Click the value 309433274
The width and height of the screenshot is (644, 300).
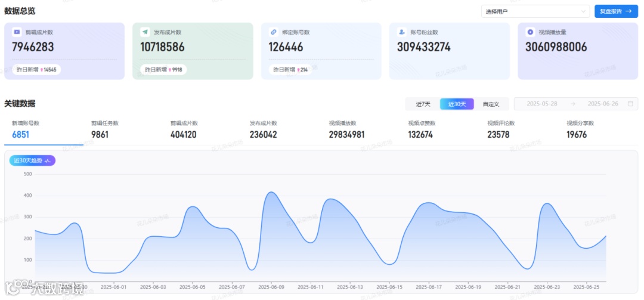tap(424, 47)
